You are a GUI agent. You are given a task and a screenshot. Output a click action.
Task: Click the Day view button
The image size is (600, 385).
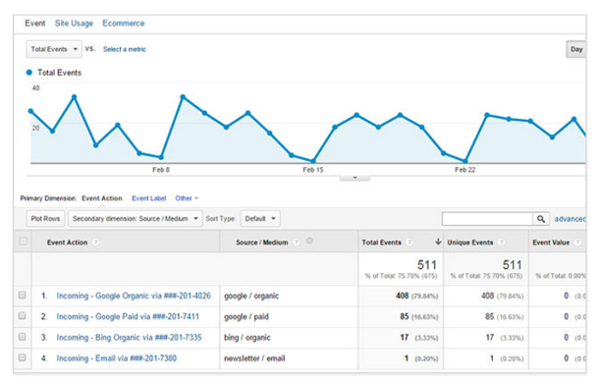[576, 49]
